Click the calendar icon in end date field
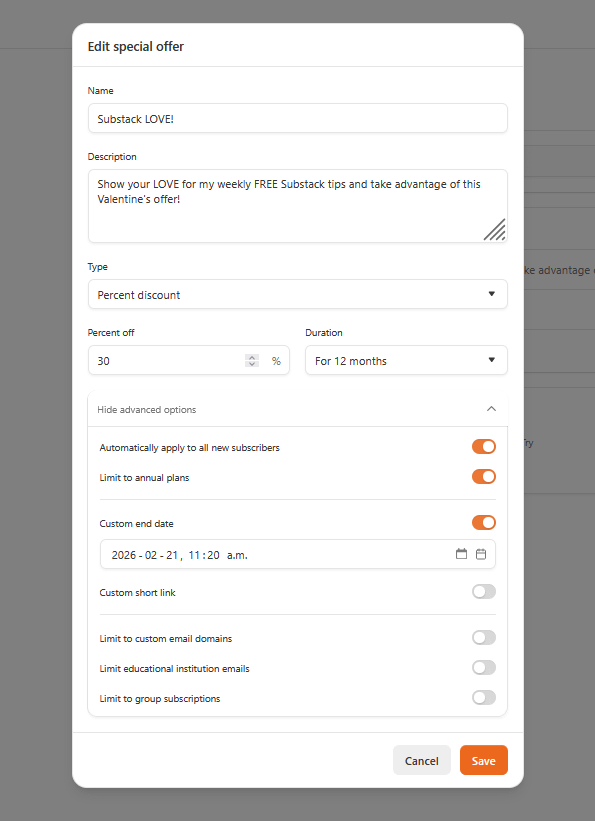Viewport: 595px width, 821px height. click(461, 554)
